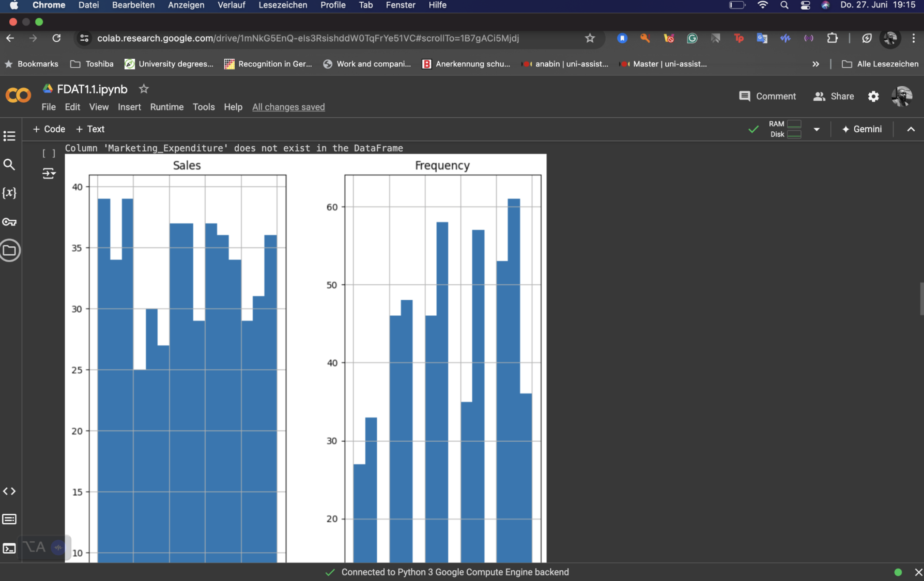Expand the RAM and Disk dropdown arrow
924x581 pixels.
click(x=817, y=129)
